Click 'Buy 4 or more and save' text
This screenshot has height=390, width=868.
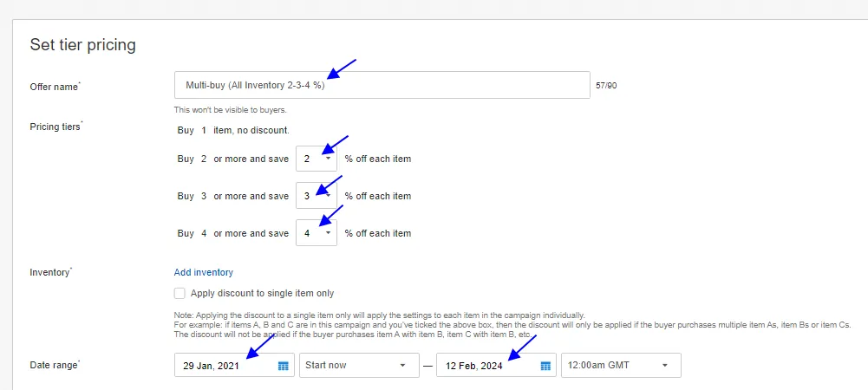(233, 233)
